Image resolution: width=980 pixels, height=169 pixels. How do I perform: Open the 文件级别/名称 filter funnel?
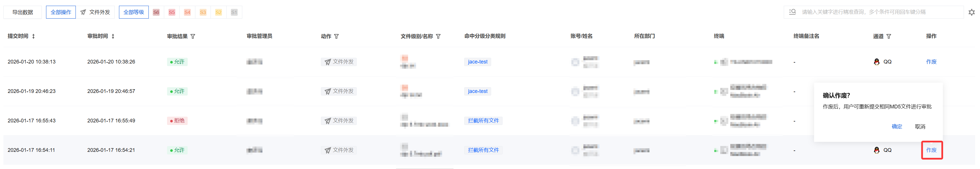tap(438, 37)
